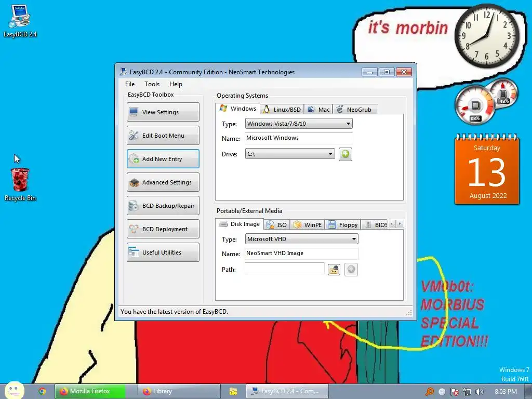
Task: Click the magnifier tray icon
Action: tap(430, 392)
